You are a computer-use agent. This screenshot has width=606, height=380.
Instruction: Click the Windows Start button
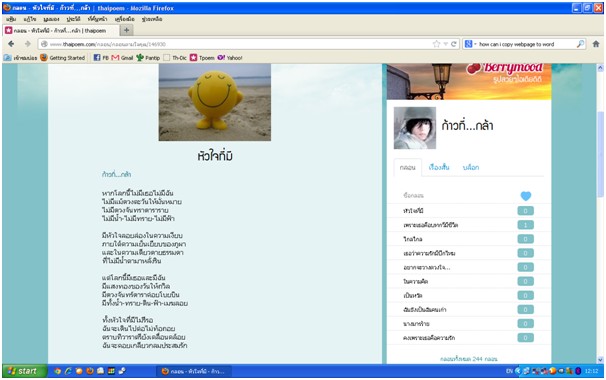point(24,371)
